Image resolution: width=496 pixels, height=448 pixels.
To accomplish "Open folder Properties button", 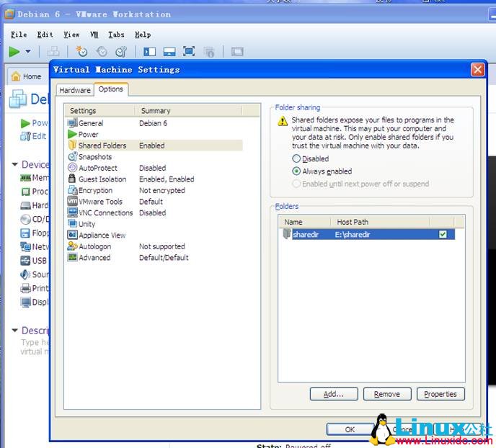I will (x=440, y=394).
